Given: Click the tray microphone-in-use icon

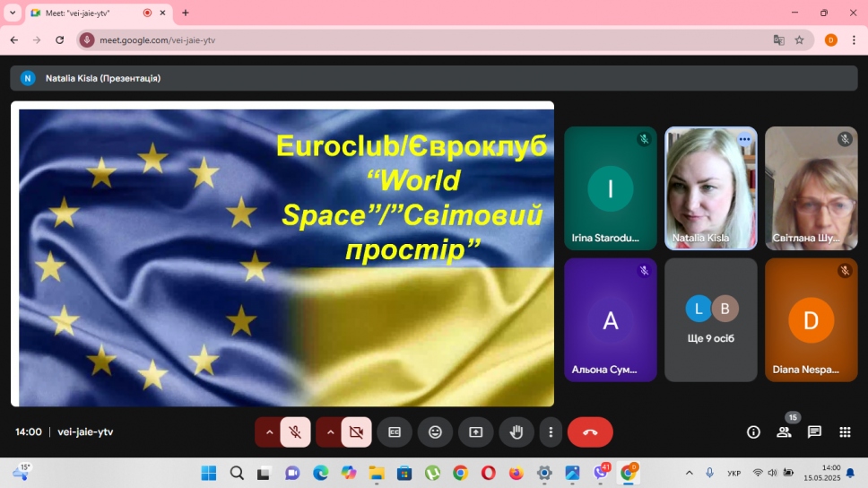Looking at the screenshot, I should (x=709, y=473).
